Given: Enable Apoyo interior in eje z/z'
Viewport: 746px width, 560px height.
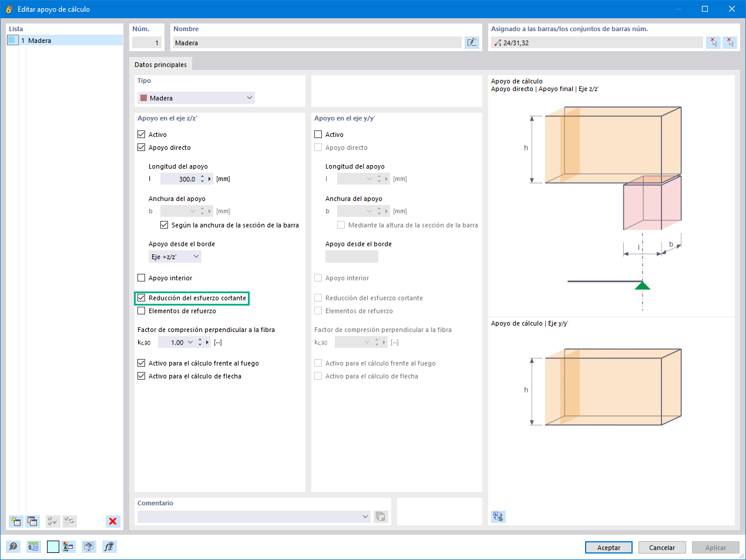Looking at the screenshot, I should pos(142,278).
